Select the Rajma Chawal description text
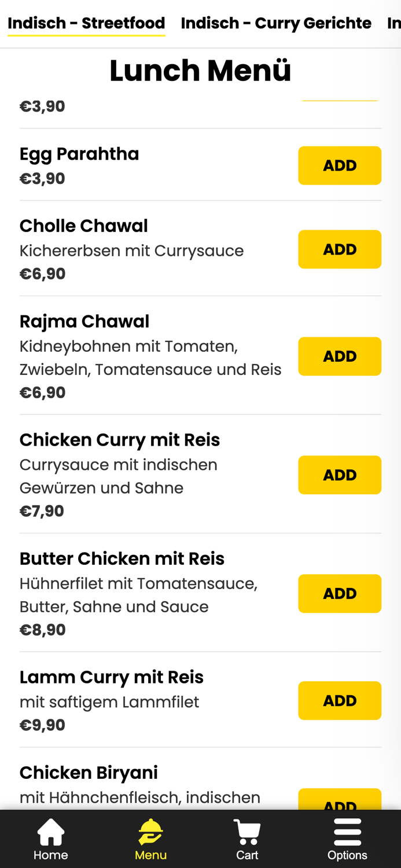This screenshot has height=868, width=401. [x=150, y=357]
